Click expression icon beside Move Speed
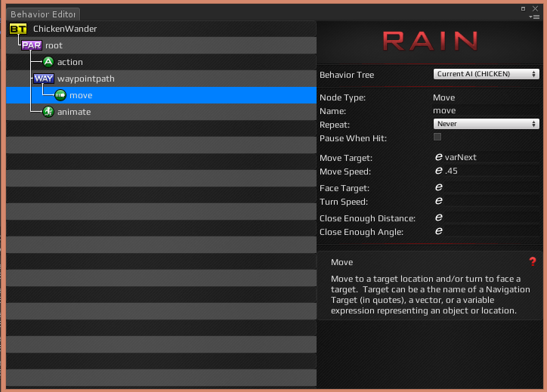Viewport: 547px width, 392px height. (x=438, y=171)
